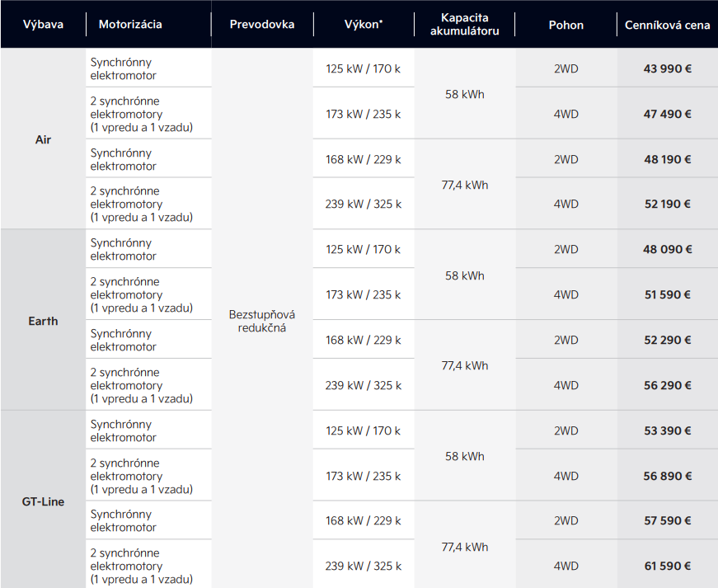Select the 77,4 kWh cell in GT-Line trim
718x588 pixels.
[x=465, y=547]
